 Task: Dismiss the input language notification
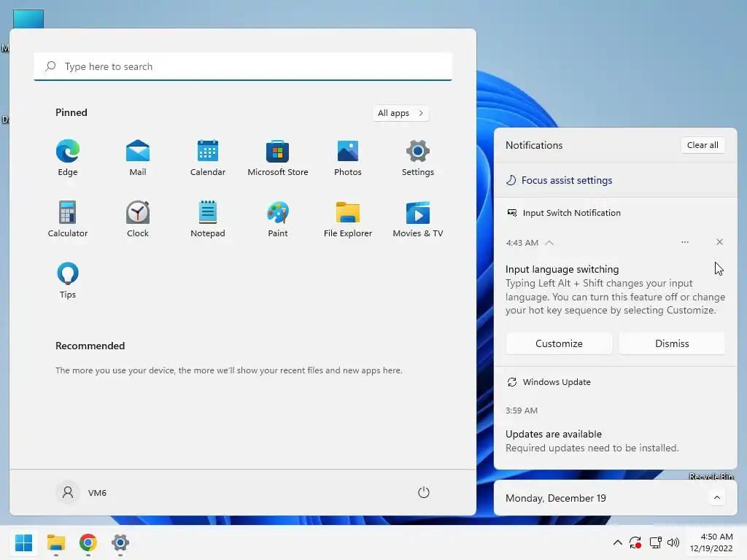[x=672, y=343]
